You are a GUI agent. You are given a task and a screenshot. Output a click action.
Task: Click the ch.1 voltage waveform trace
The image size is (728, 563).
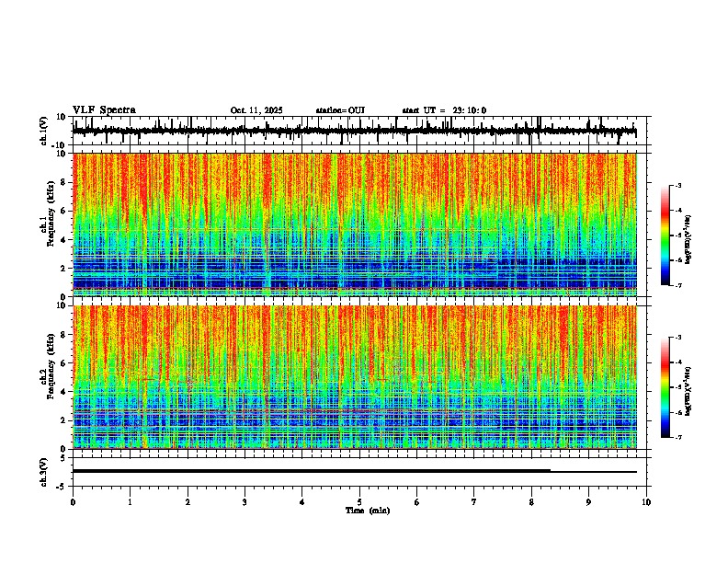pyautogui.click(x=354, y=131)
